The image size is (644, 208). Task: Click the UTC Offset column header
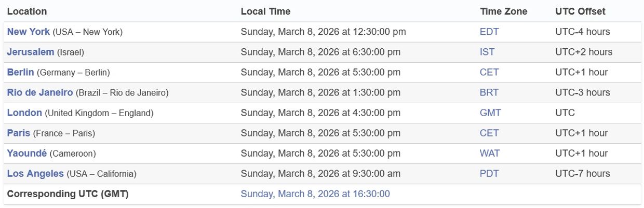point(580,11)
